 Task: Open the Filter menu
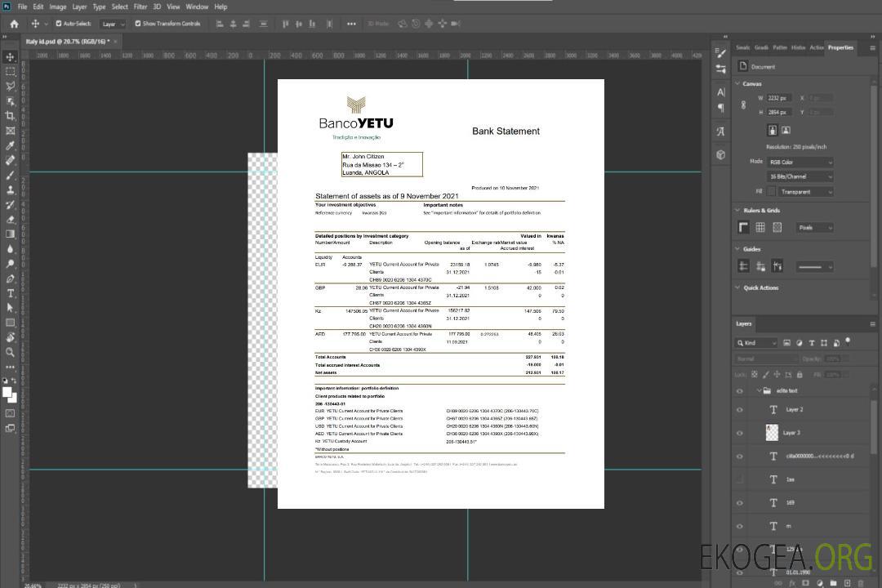140,7
